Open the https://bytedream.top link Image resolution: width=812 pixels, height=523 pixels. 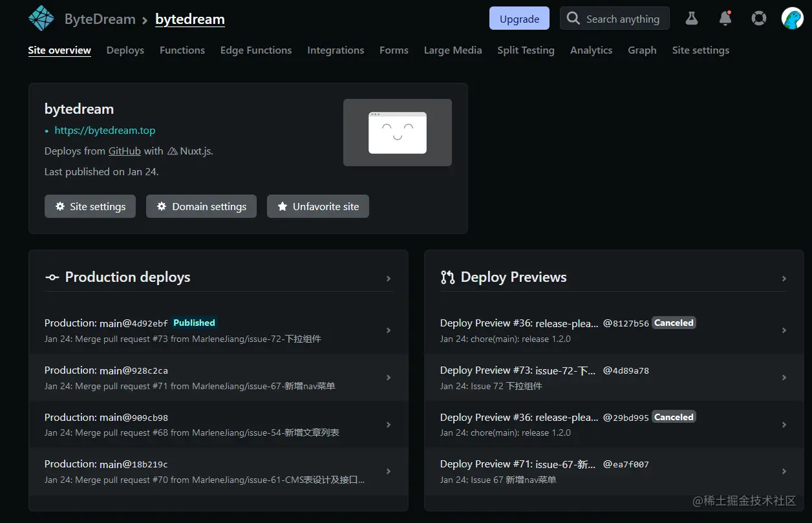coord(105,130)
